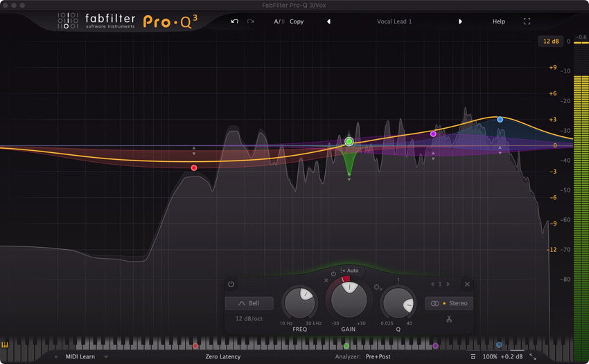Viewport: 589px width, 364px height.
Task: Open the 12 dB/oct slope dropdown
Action: (x=249, y=318)
